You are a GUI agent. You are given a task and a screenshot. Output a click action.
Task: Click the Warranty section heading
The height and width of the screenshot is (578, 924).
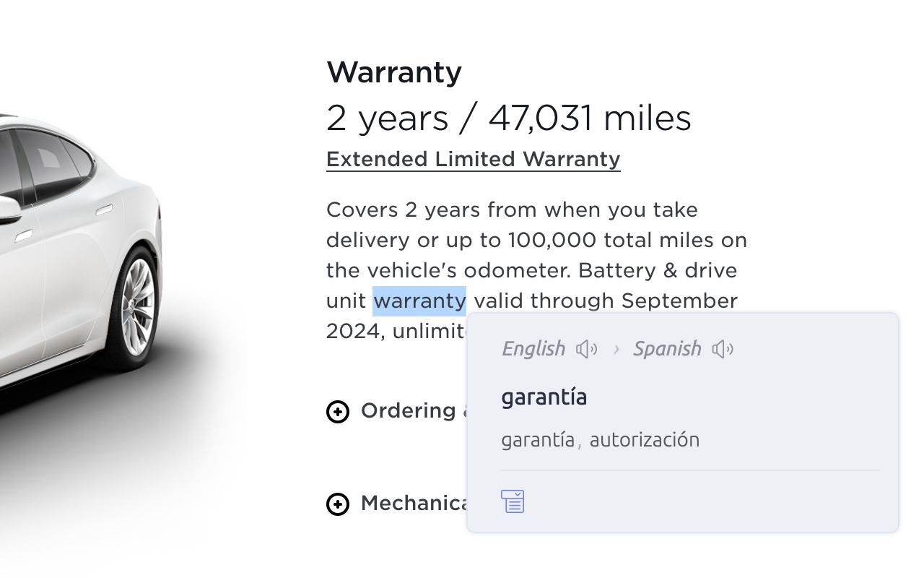pyautogui.click(x=394, y=72)
